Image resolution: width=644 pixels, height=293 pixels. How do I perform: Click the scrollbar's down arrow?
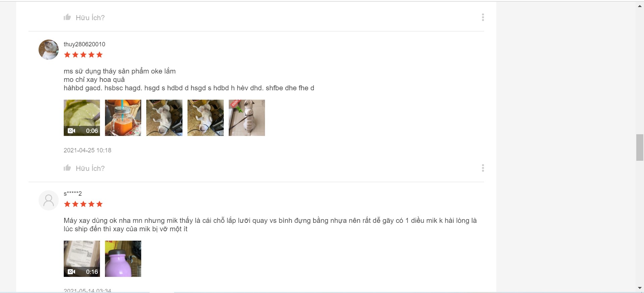click(x=640, y=288)
